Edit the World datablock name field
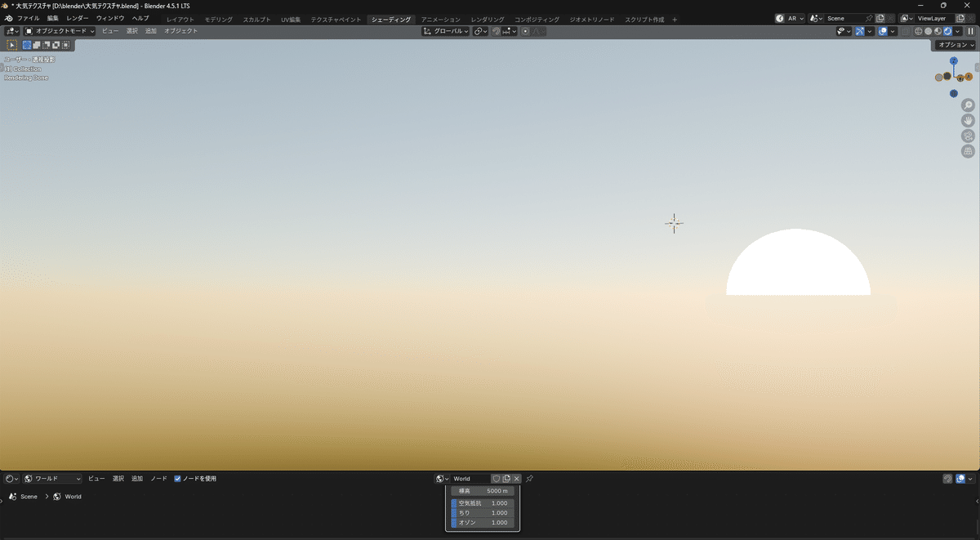 470,479
